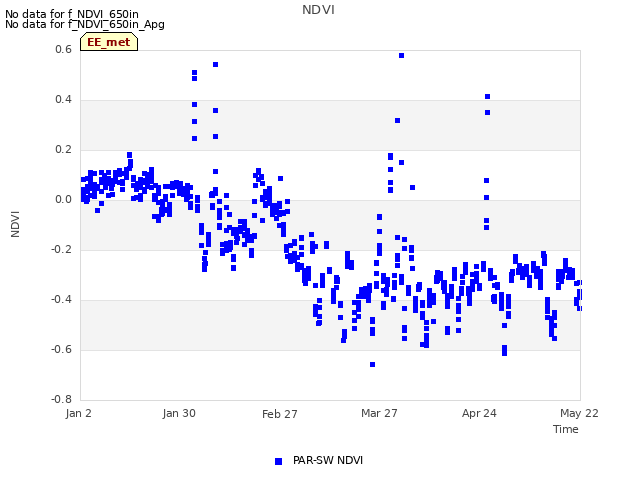This screenshot has height=480, width=640.
Task: Click the May 22 x-axis tick label
Action: tap(579, 413)
